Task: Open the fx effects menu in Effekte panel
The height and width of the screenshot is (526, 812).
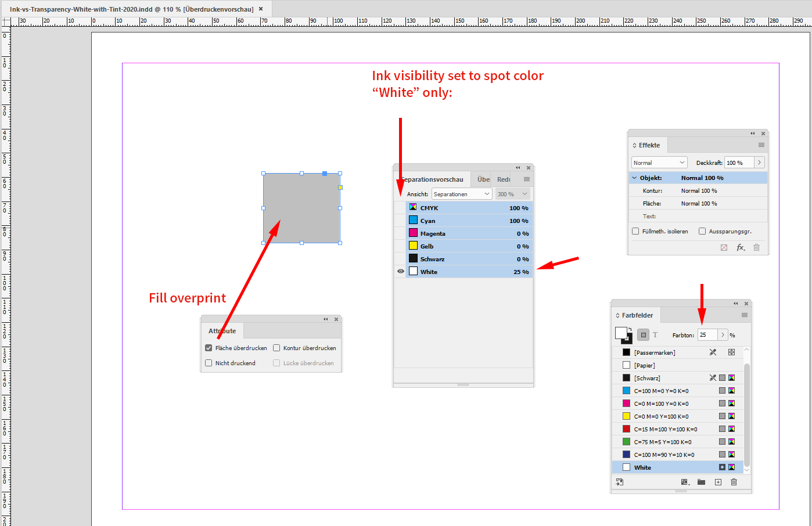Action: point(741,247)
